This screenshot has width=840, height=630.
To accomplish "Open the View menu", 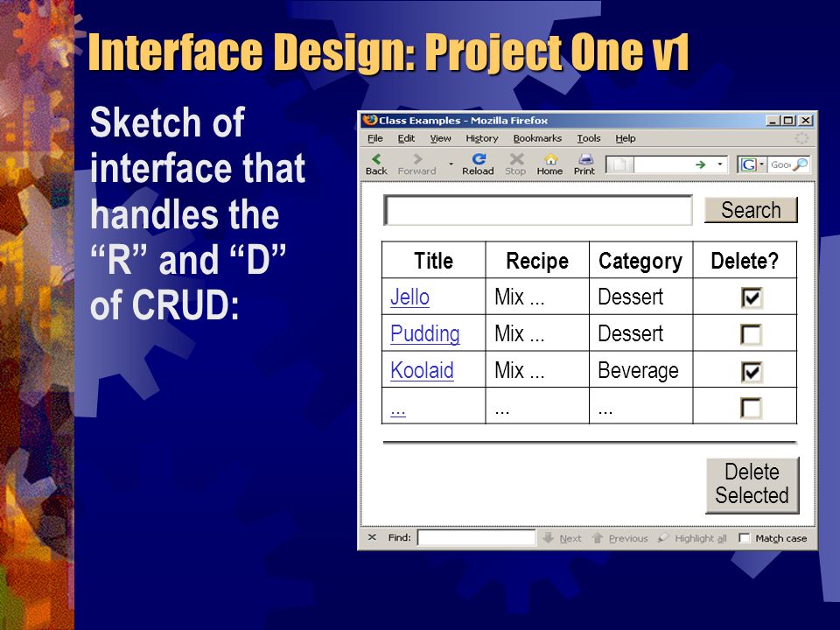I will point(440,138).
